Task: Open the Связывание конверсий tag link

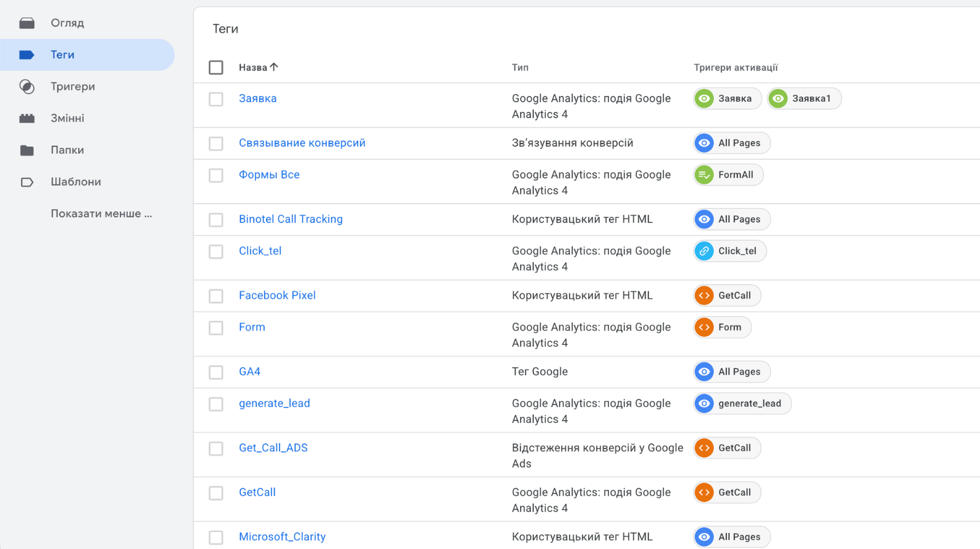Action: [x=302, y=143]
